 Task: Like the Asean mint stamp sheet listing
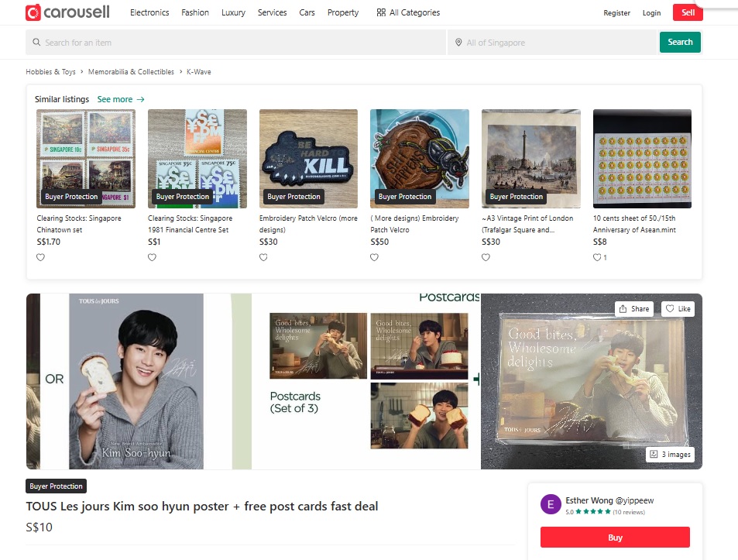point(597,257)
